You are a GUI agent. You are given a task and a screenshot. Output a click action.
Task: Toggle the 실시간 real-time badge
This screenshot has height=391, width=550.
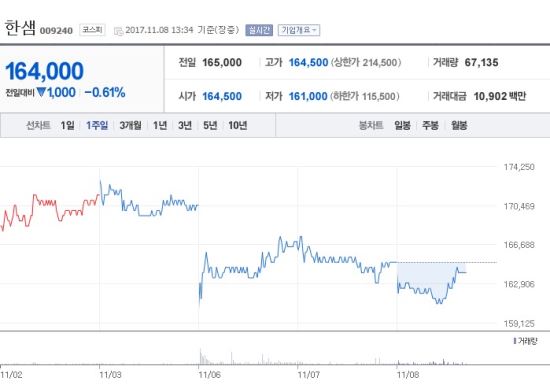pyautogui.click(x=259, y=30)
